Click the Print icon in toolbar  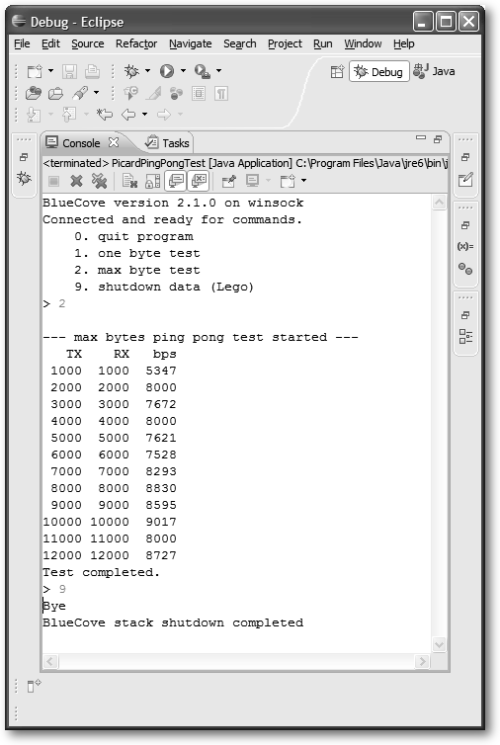pos(92,71)
